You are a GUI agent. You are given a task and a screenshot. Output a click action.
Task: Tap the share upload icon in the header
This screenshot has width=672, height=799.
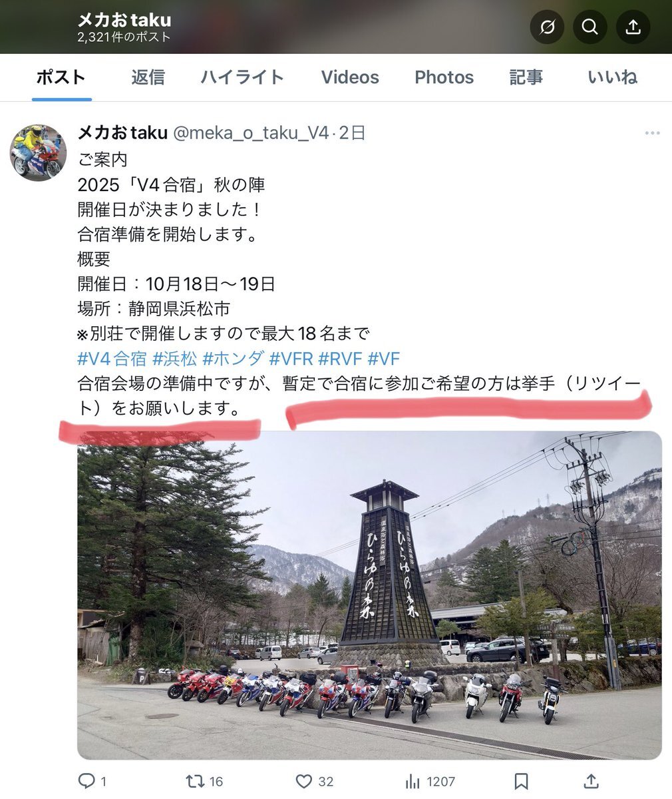(633, 27)
